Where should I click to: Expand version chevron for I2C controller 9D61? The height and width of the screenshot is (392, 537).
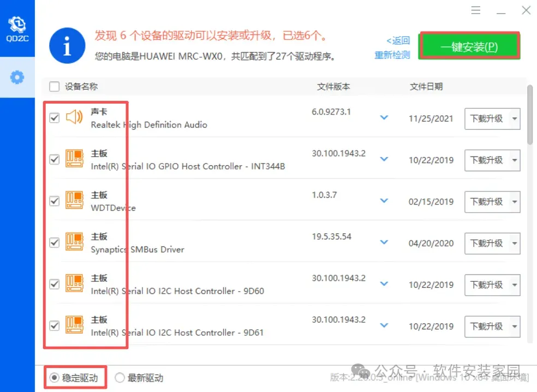384,325
